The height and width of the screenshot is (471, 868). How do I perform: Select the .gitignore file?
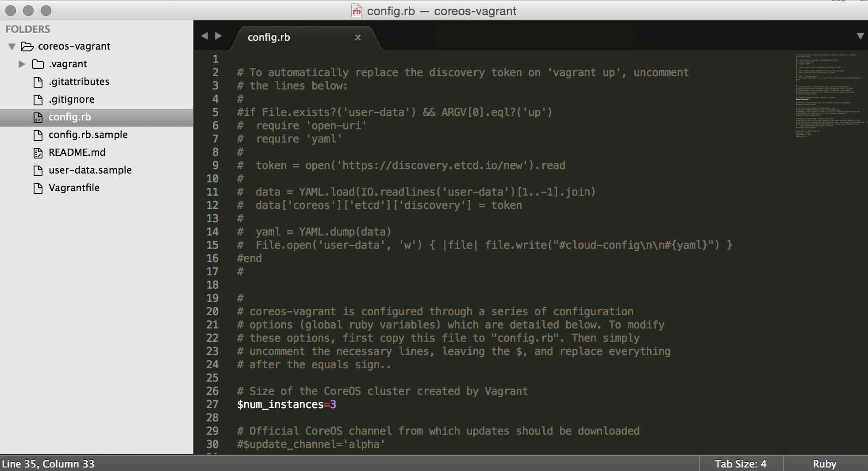(x=71, y=99)
